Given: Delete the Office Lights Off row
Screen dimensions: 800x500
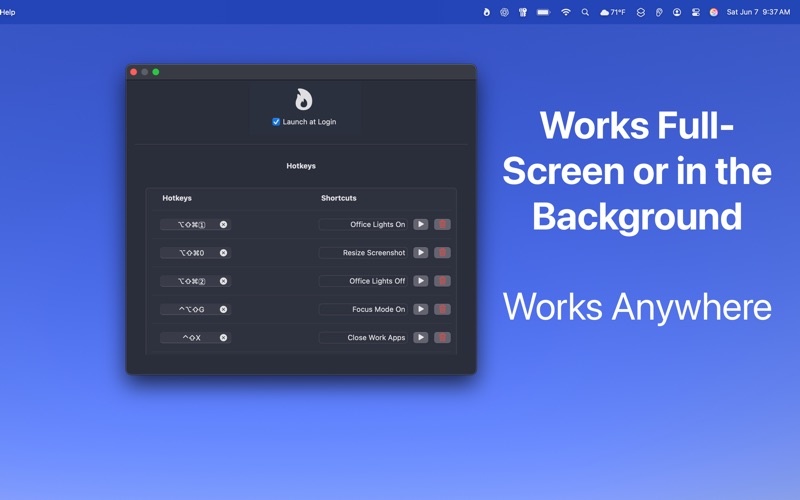Looking at the screenshot, I should click(x=442, y=281).
